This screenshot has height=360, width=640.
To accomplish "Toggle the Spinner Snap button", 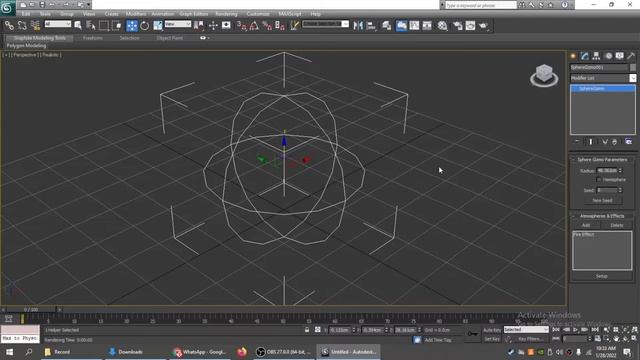I will (x=280, y=26).
